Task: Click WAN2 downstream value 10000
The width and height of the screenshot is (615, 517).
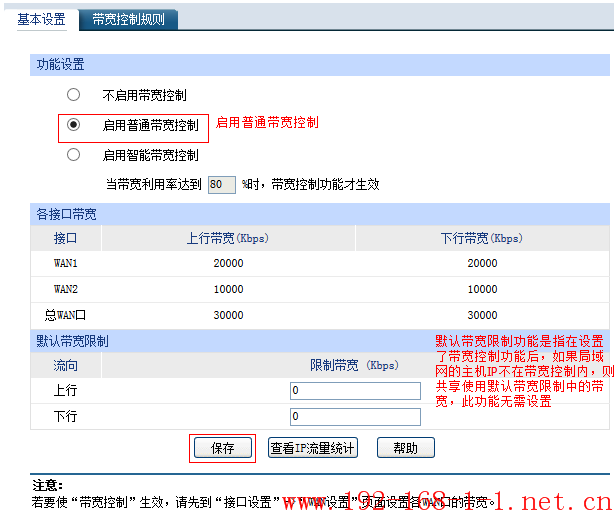Action: click(x=482, y=289)
